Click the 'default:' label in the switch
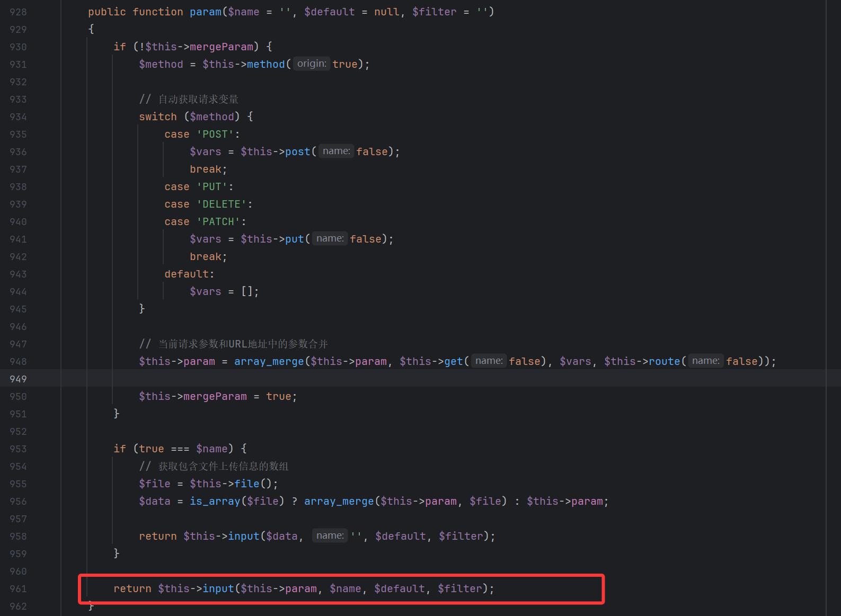The image size is (841, 616). (189, 274)
